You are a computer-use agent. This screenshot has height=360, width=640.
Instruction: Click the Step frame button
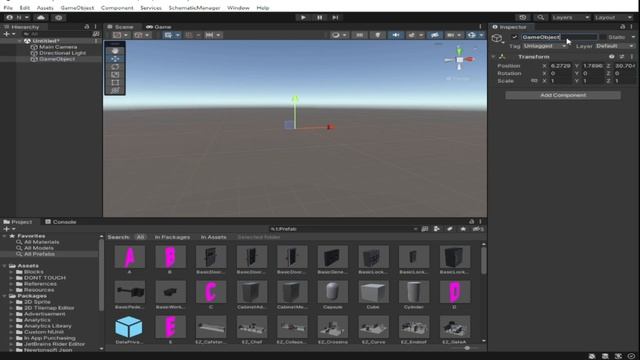335,18
